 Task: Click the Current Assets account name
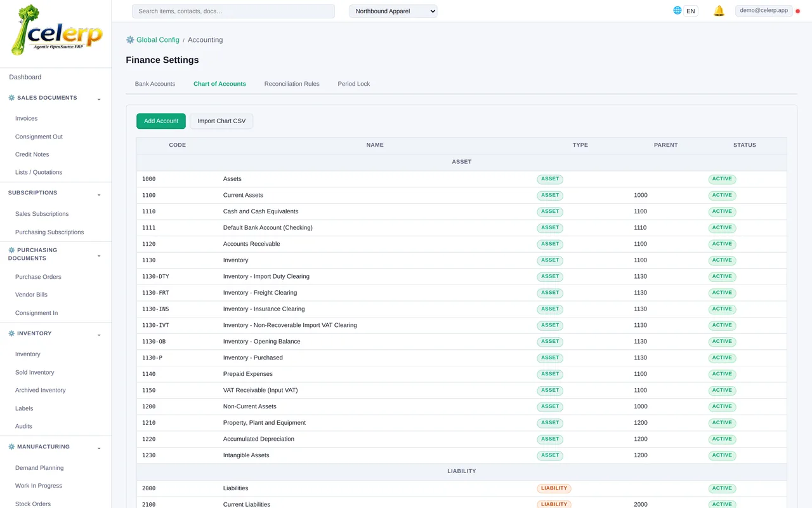[x=243, y=196]
